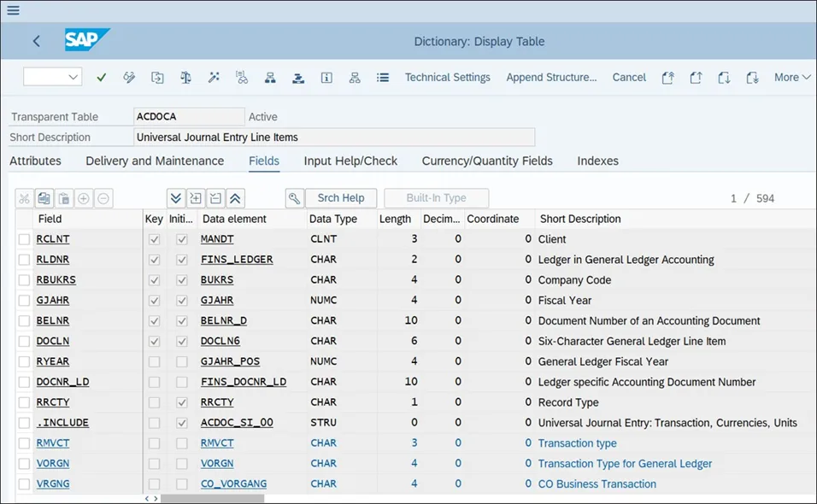The image size is (817, 504).
Task: Click the double down chevron expand-all icon
Action: [176, 198]
